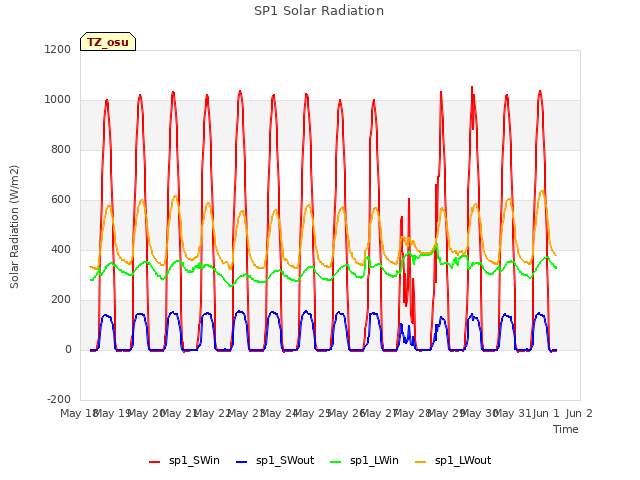Screen dimensions: 640x480
Task: Click the May 18 x-axis tick label
Action: pos(78,413)
